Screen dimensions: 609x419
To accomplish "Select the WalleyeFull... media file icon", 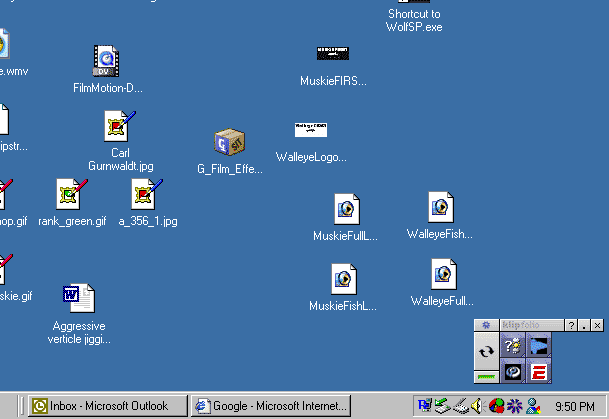I will tap(442, 274).
